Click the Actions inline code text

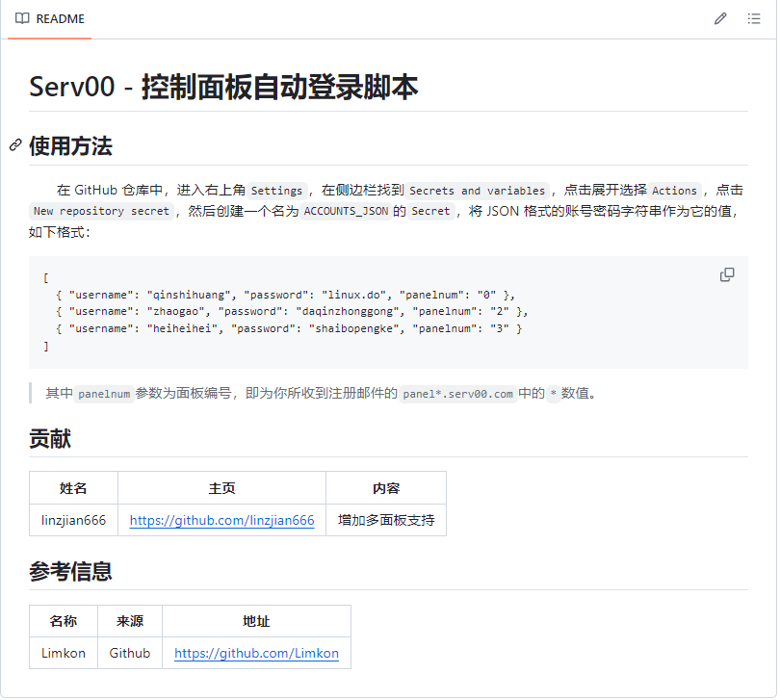point(676,191)
